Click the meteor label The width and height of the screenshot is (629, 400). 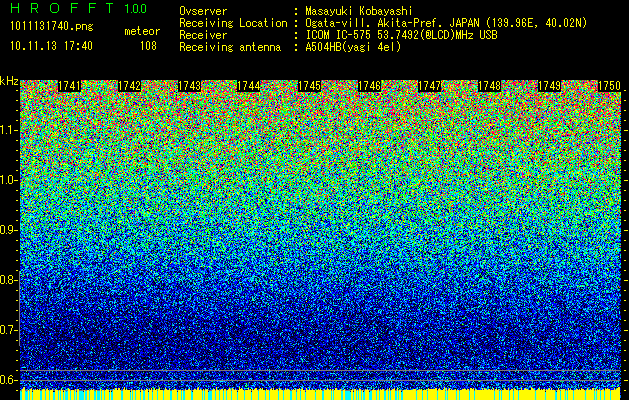[142, 31]
